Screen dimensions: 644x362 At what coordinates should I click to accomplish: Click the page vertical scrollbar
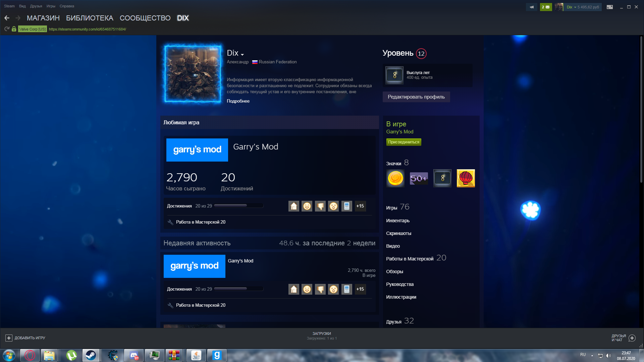coord(641,109)
